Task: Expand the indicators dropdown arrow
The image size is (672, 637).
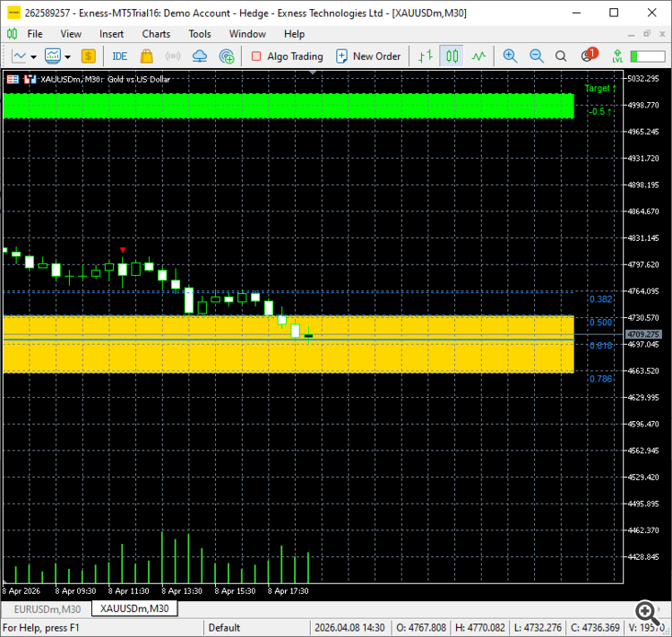Action: 68,56
